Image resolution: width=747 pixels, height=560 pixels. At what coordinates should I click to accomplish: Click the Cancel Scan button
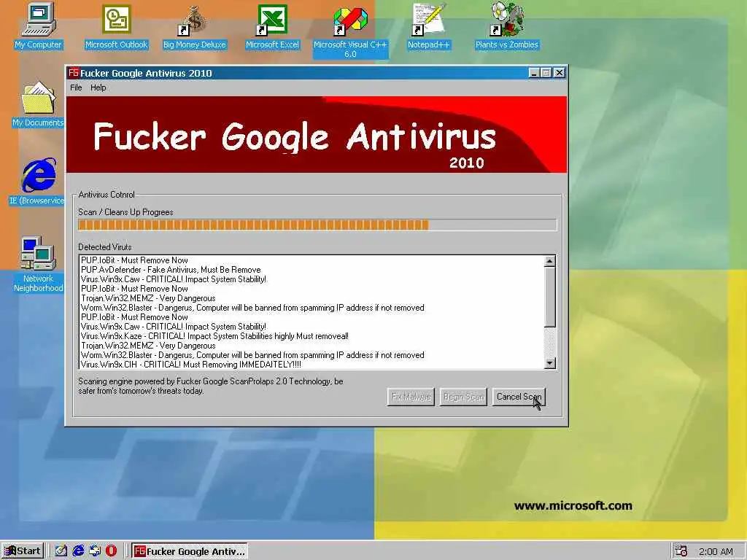(519, 397)
